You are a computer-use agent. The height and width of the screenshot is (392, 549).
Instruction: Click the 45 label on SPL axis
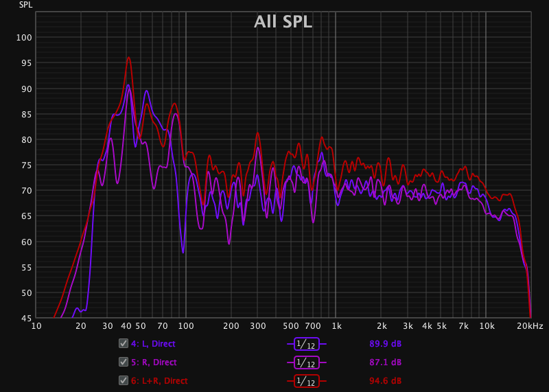25,319
